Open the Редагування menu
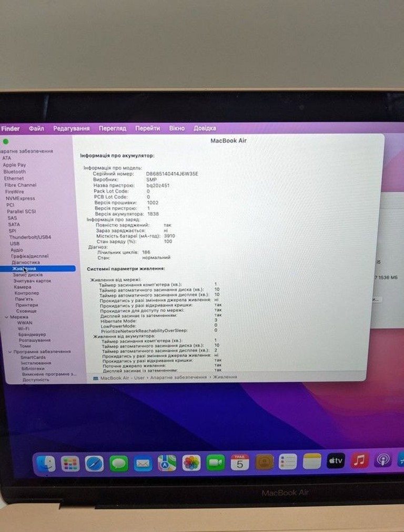Image resolution: width=404 pixels, height=532 pixels. pos(71,128)
